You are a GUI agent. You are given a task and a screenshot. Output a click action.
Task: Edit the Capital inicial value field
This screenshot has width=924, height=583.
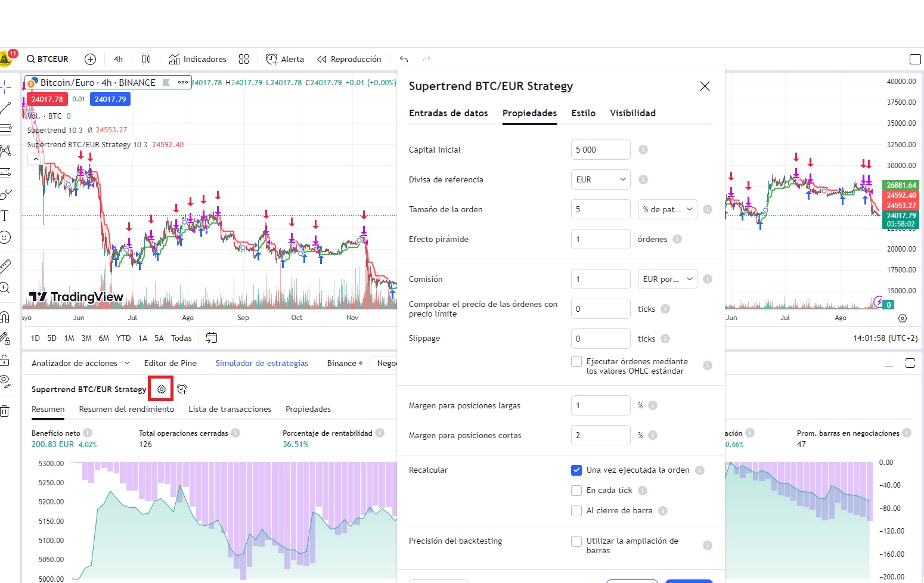click(600, 149)
